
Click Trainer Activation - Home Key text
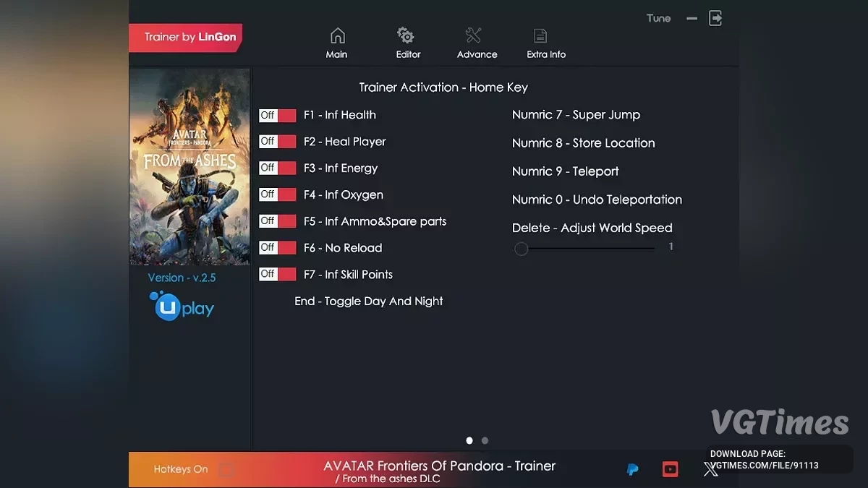click(443, 87)
